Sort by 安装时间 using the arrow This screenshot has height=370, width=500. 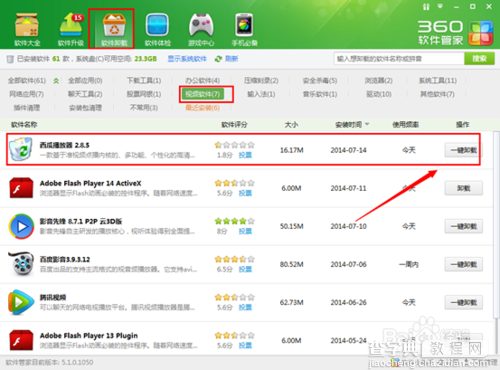pyautogui.click(x=367, y=124)
